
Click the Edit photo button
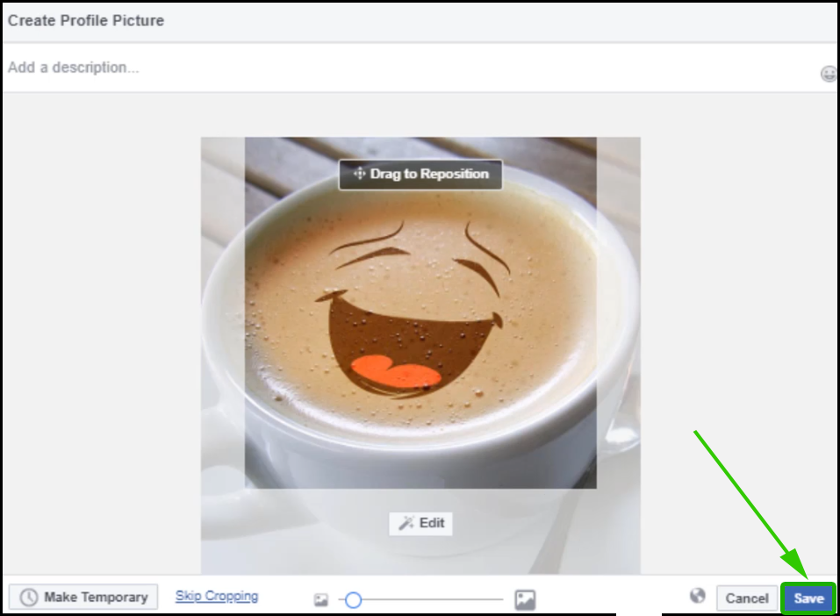421,523
